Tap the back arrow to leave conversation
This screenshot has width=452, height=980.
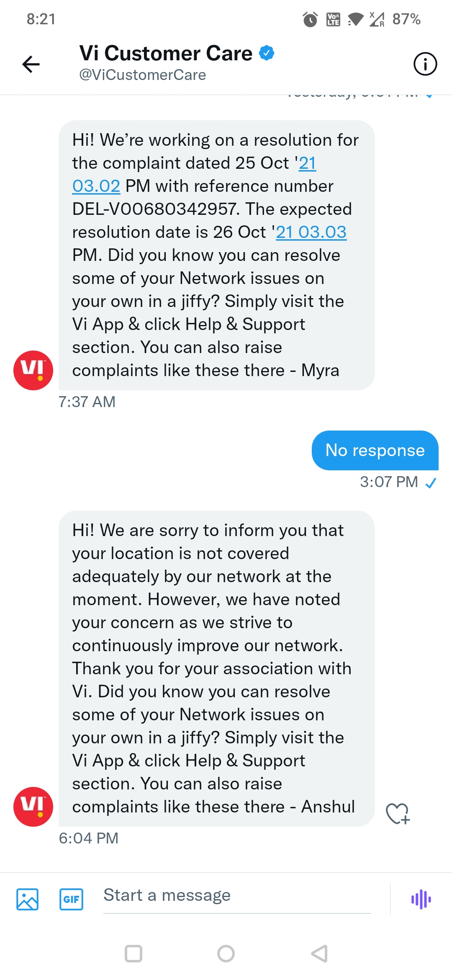coord(31,64)
